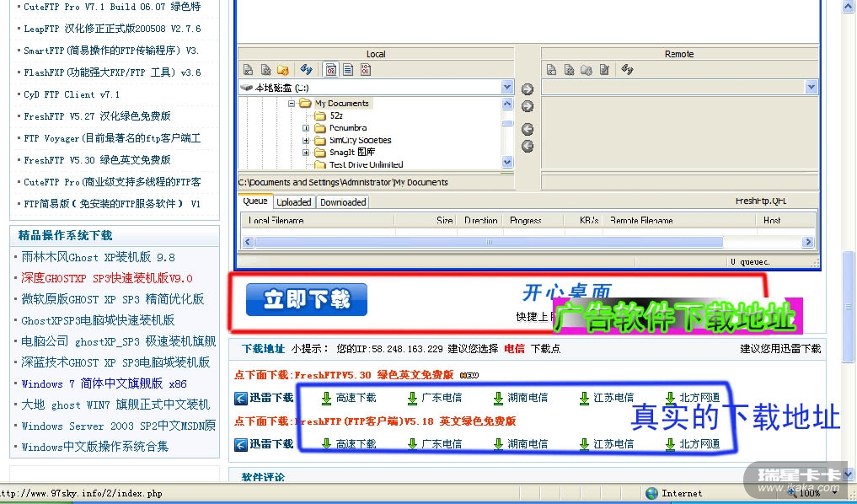Click the local disk drive icon beside 本地磁盘

pyautogui.click(x=247, y=88)
